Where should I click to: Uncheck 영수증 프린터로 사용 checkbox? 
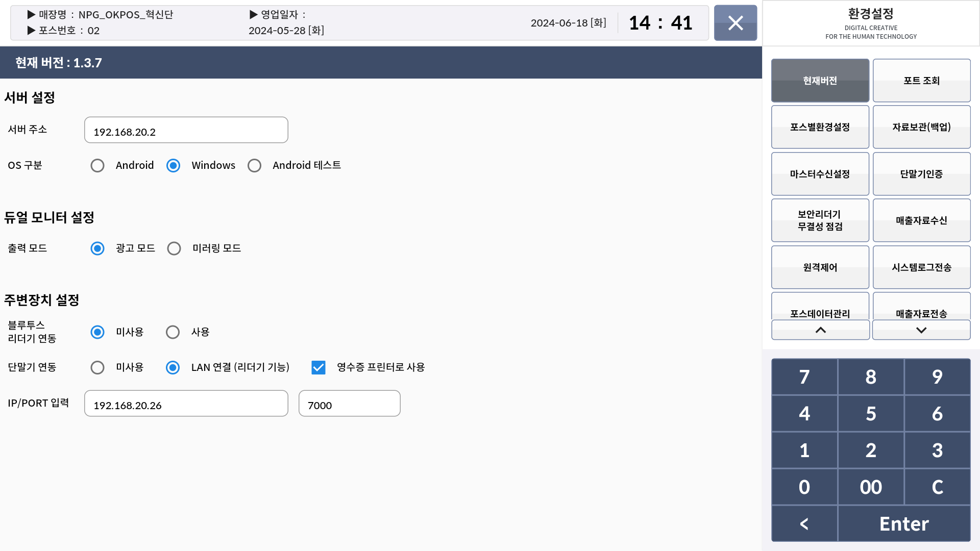point(318,367)
